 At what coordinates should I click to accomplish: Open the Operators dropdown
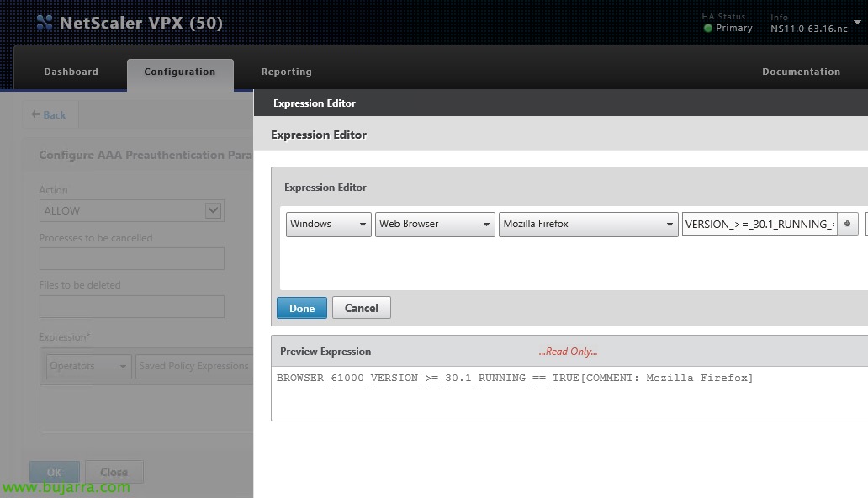pyautogui.click(x=88, y=366)
